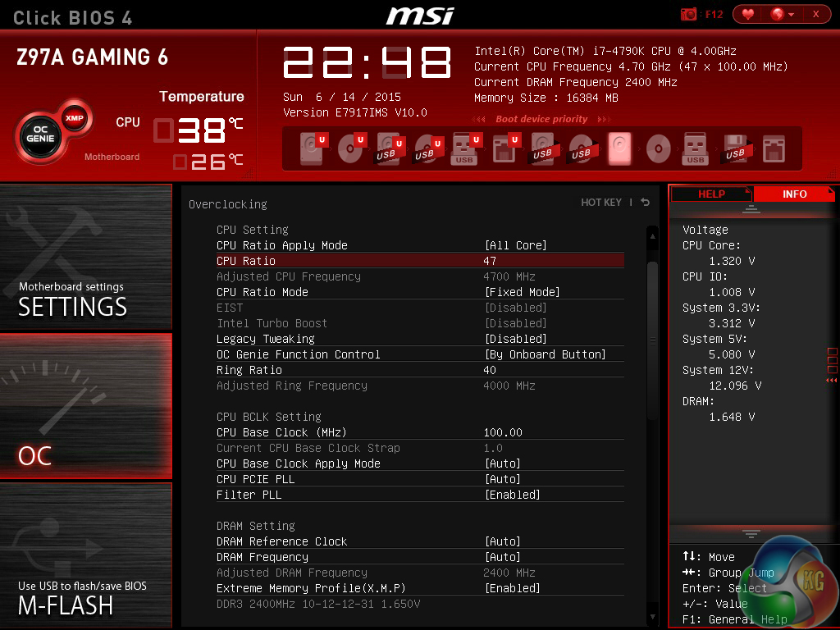
Task: Change the Legacy Tweaking Disabled setting
Action: coord(515,339)
